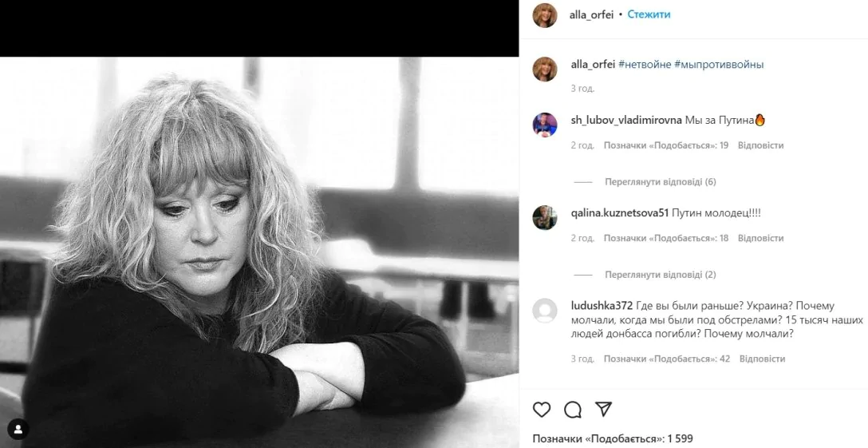Viewport: 868px width, 448px height.
Task: Follow the account via "Стежити"
Action: coord(649,14)
